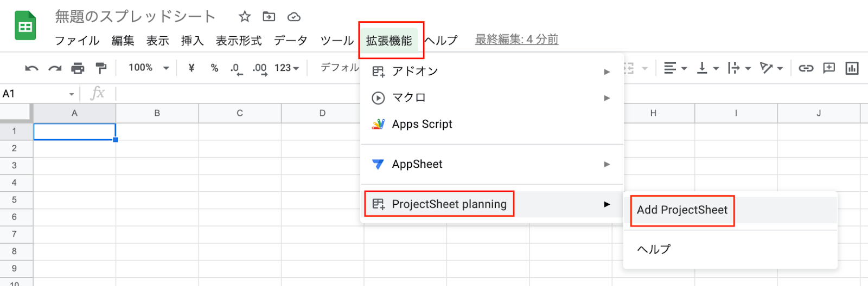The width and height of the screenshot is (868, 286).
Task: Click the insert link icon
Action: pyautogui.click(x=806, y=68)
